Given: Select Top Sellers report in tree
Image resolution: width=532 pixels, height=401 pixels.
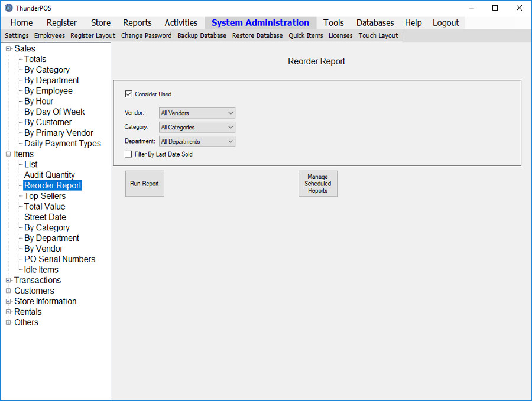Looking at the screenshot, I should tap(45, 196).
